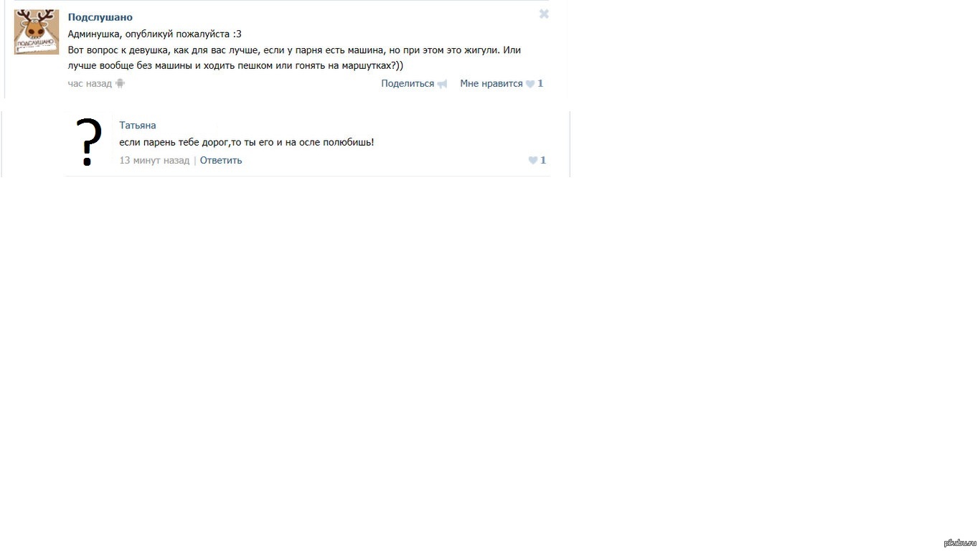
Task: Click the 'Админушка, опубликуй пожалуйста' text line
Action: click(155, 34)
